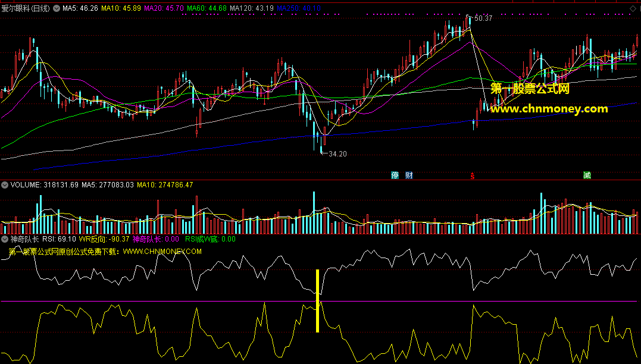Click the VOLUME: 318131.69 label
The height and width of the screenshot is (364, 641).
point(45,185)
